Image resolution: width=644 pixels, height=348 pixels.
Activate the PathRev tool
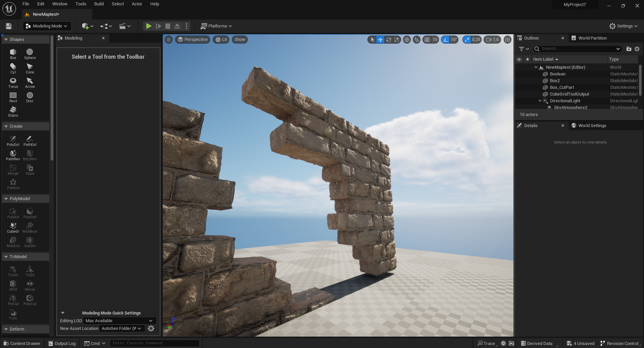tap(13, 155)
